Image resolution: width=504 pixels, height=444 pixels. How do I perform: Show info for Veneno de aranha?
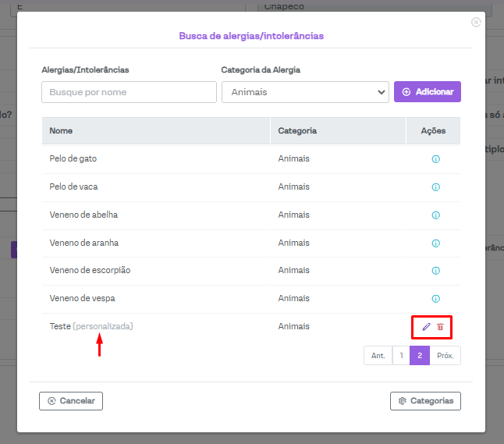point(435,243)
